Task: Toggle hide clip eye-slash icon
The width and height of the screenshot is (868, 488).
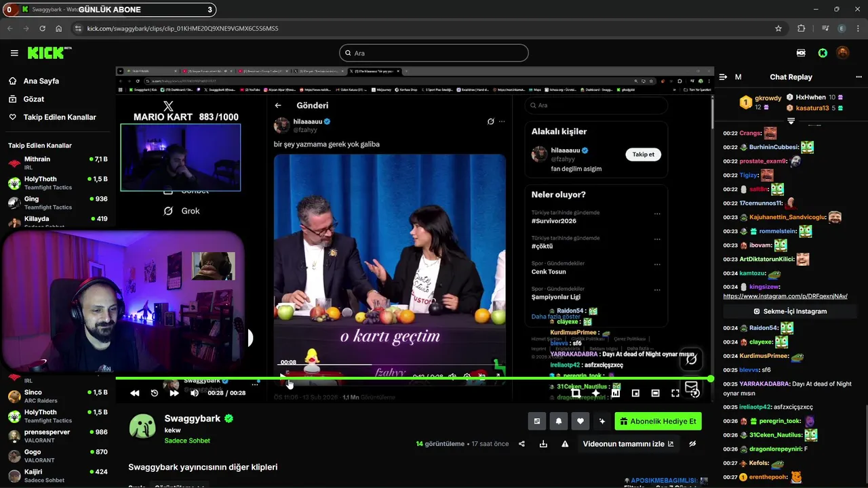Action: [x=692, y=444]
